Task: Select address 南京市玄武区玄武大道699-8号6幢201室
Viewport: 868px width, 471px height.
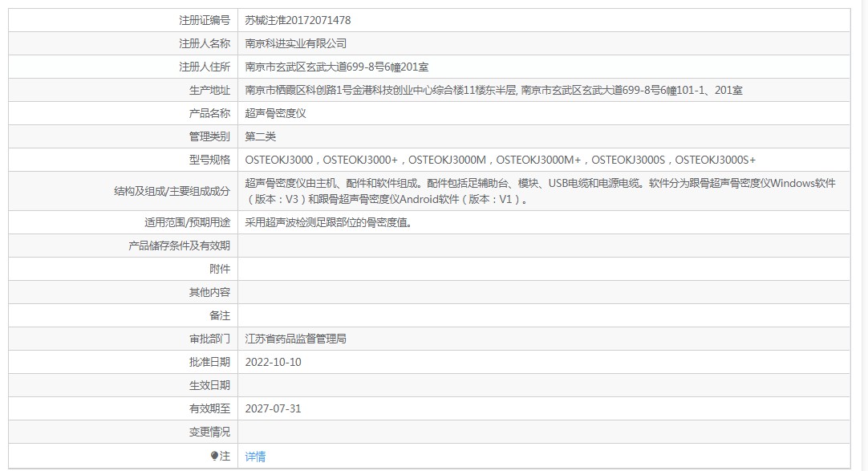Action: [337, 67]
